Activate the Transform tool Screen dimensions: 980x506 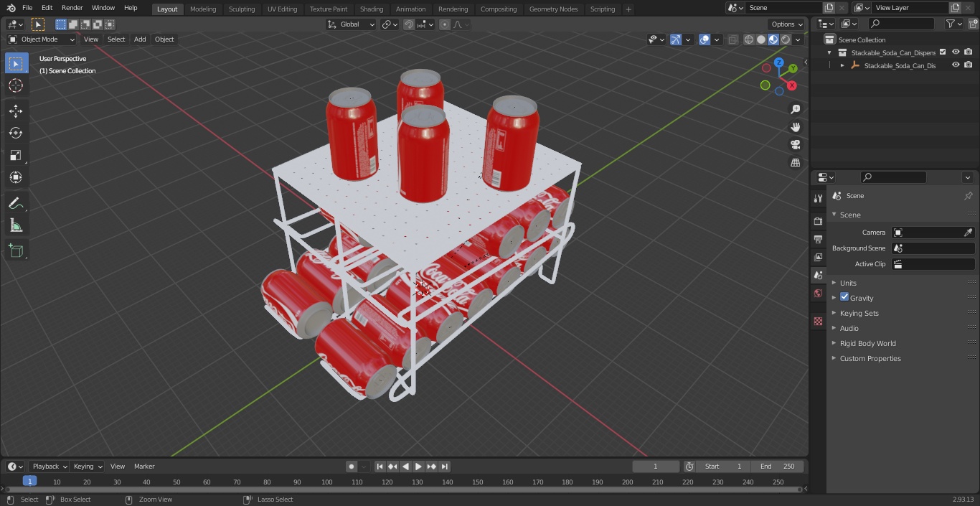16,177
